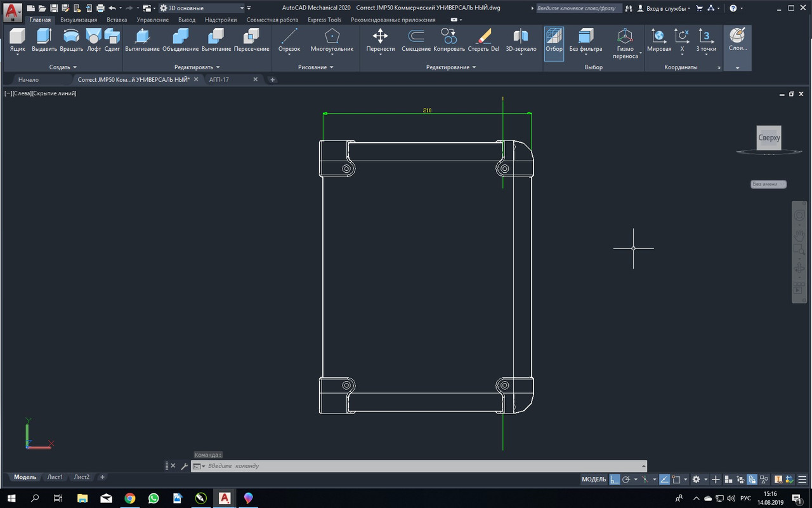Image resolution: width=812 pixels, height=508 pixels.
Task: Click the МОДЕЛЬ status bar button
Action: (x=594, y=479)
